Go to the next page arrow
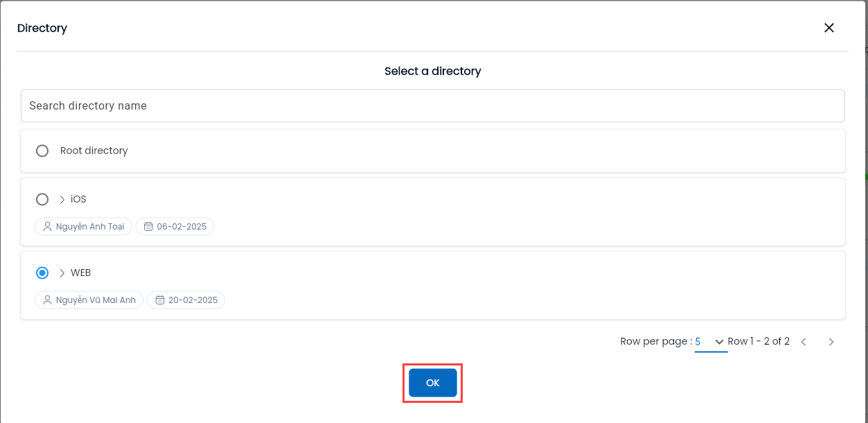Image resolution: width=868 pixels, height=423 pixels. click(x=831, y=342)
